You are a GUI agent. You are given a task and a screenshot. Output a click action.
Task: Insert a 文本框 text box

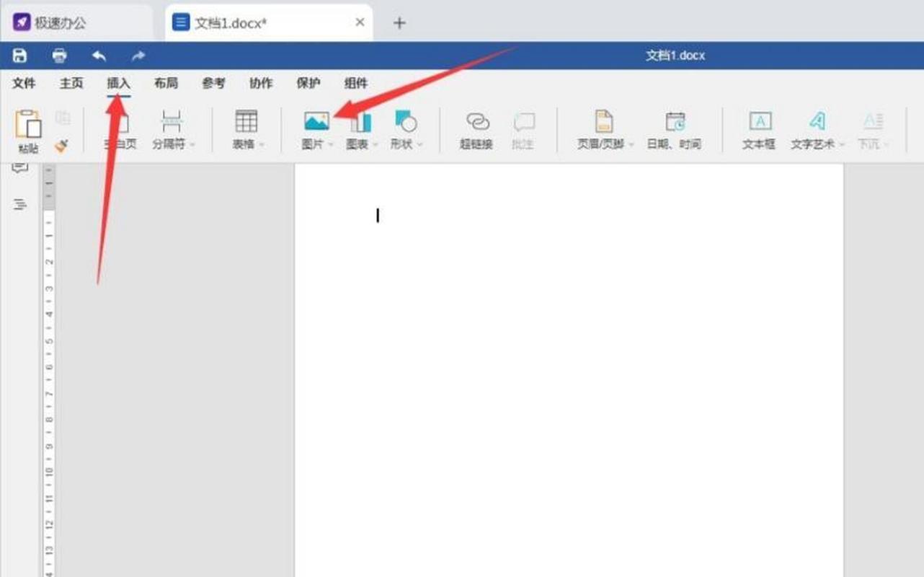point(759,131)
